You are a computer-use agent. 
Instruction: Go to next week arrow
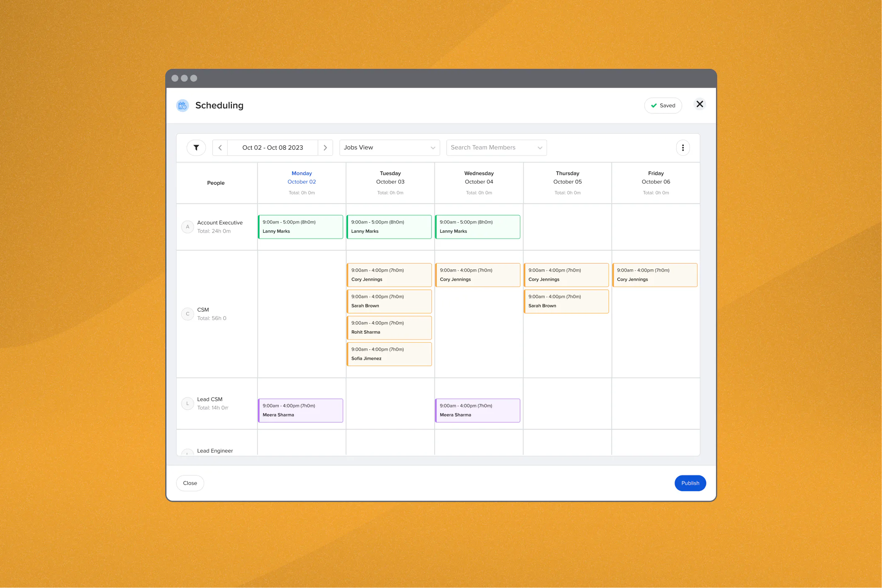[x=325, y=148]
